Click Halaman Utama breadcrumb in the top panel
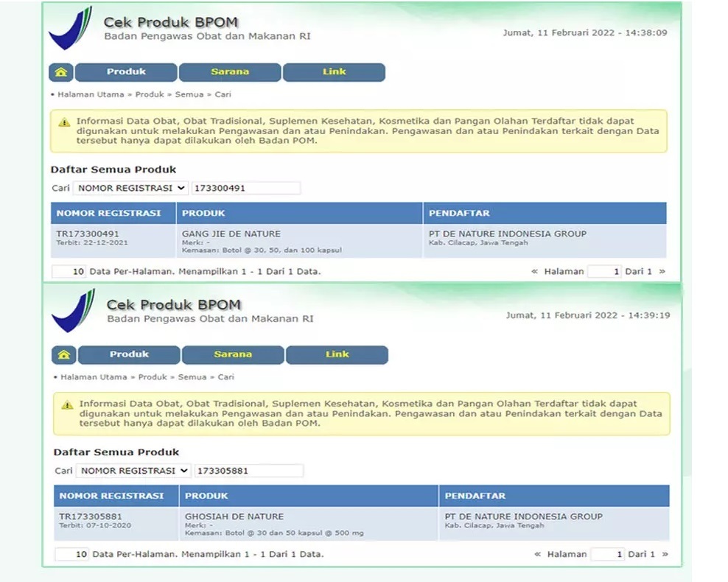 tap(91, 94)
